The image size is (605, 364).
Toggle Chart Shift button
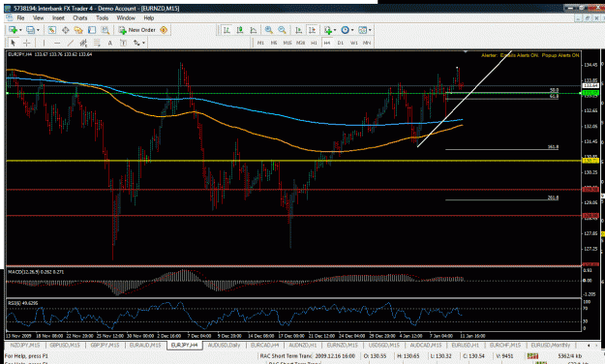312,30
